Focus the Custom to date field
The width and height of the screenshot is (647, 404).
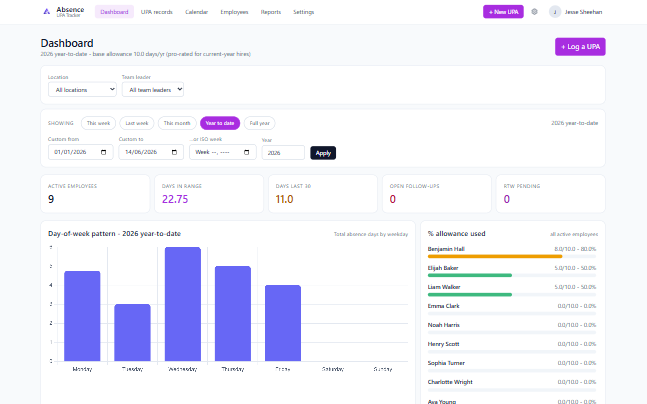[151, 152]
